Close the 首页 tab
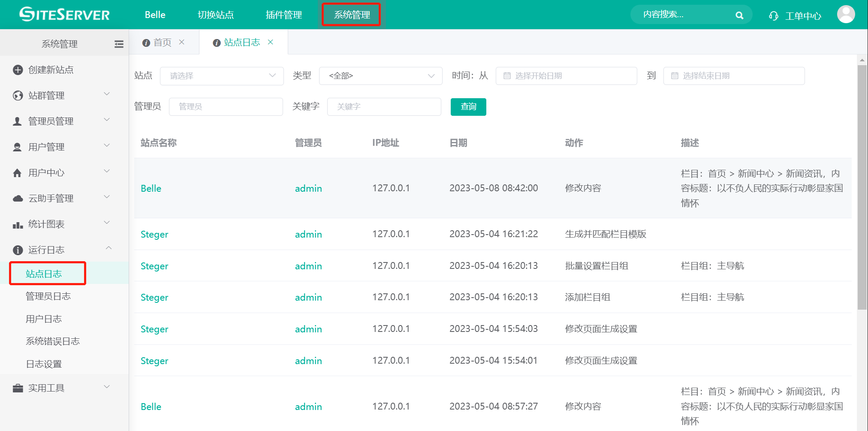 (182, 42)
